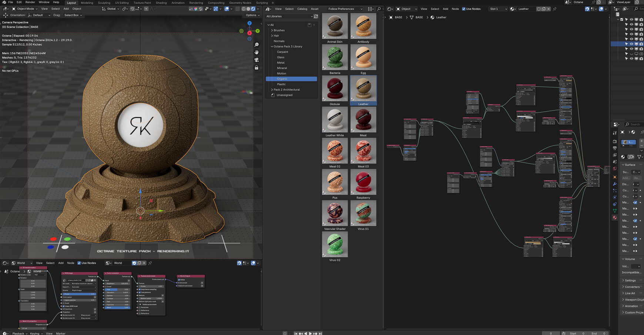Viewport: 644px width, 335px height.
Task: Jump to the start frame playback button
Action: pos(296,334)
